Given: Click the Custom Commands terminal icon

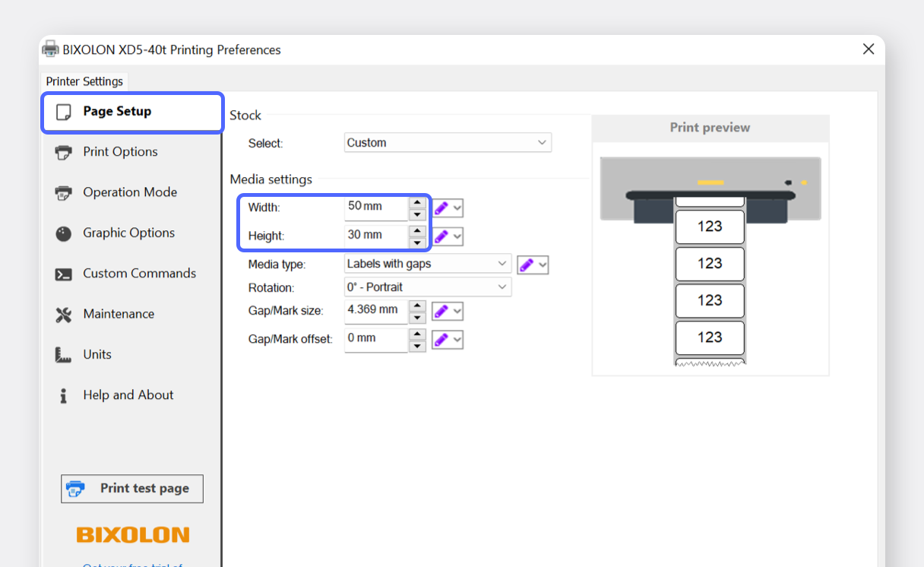Looking at the screenshot, I should 64,274.
